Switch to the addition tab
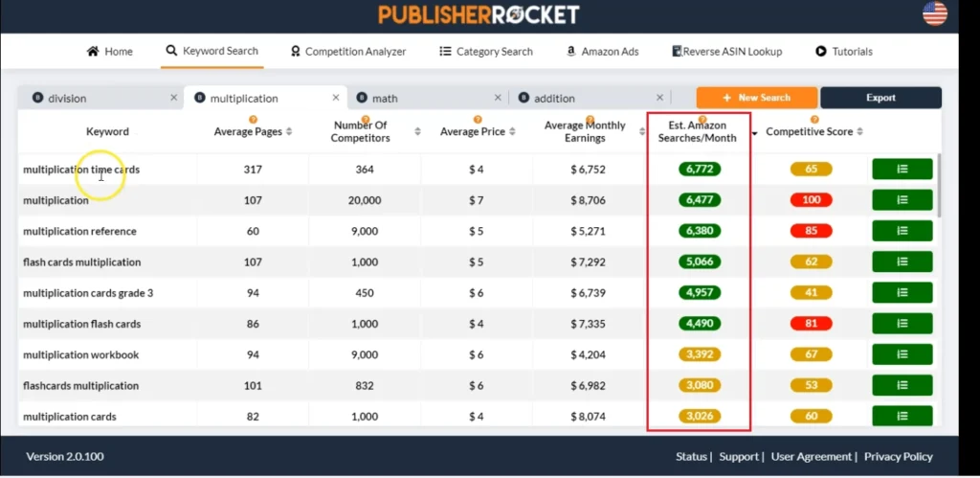980x478 pixels. [x=588, y=99]
